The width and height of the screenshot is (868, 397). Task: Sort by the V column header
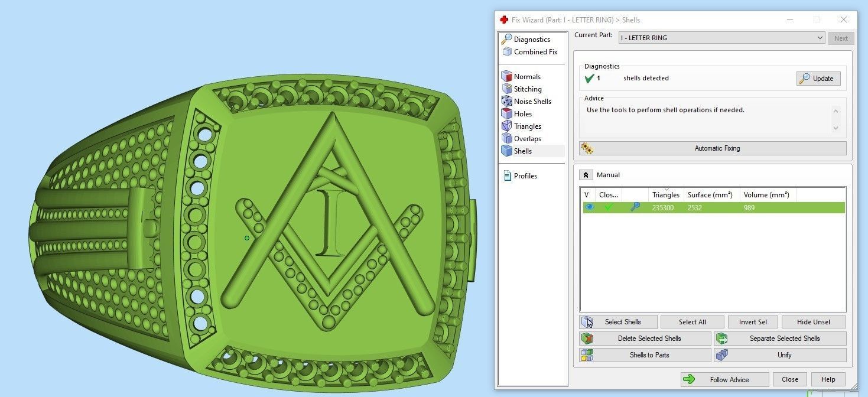pos(588,195)
